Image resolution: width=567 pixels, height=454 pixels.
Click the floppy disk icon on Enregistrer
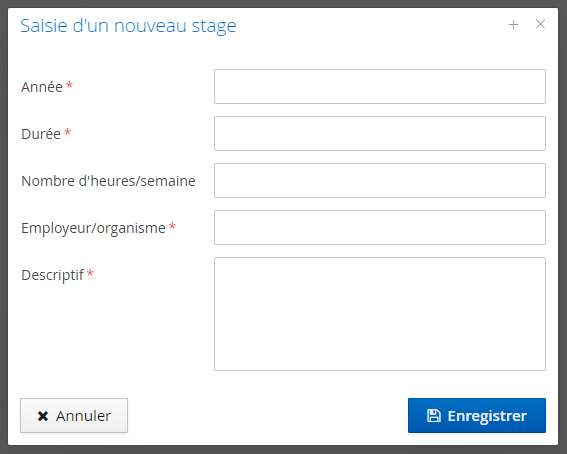tap(434, 416)
